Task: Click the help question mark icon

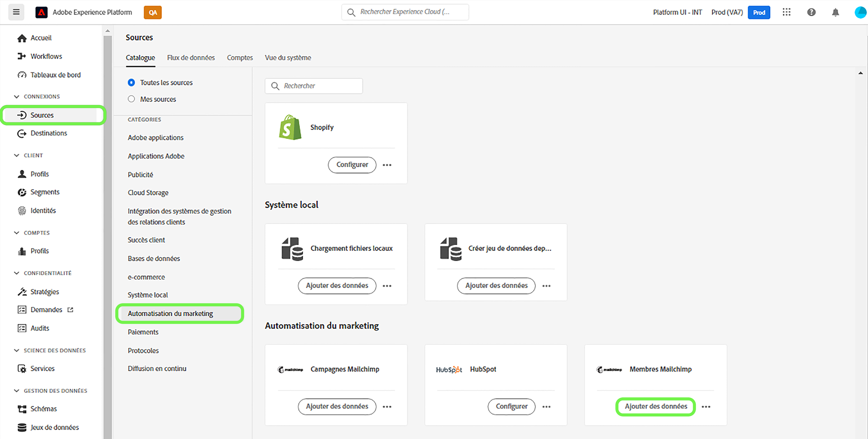Action: click(x=811, y=12)
